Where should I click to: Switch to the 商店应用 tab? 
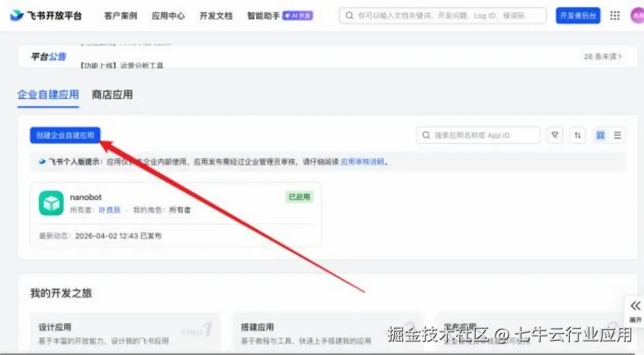(x=112, y=95)
